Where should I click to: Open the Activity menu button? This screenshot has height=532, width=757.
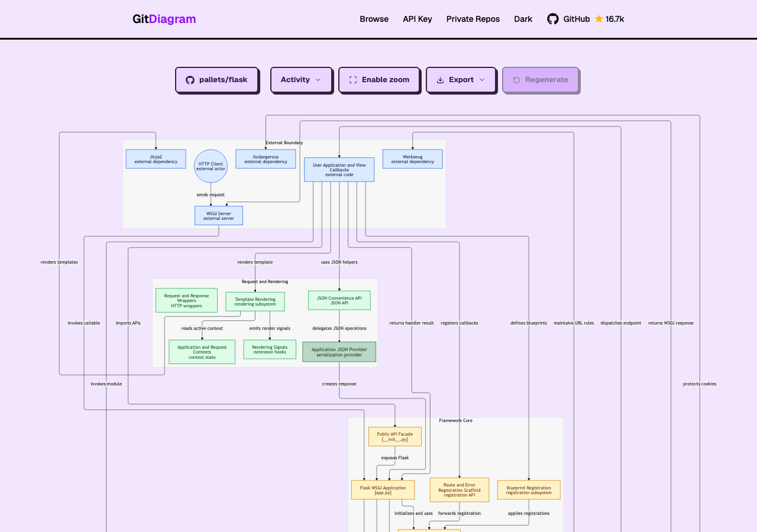pyautogui.click(x=301, y=80)
